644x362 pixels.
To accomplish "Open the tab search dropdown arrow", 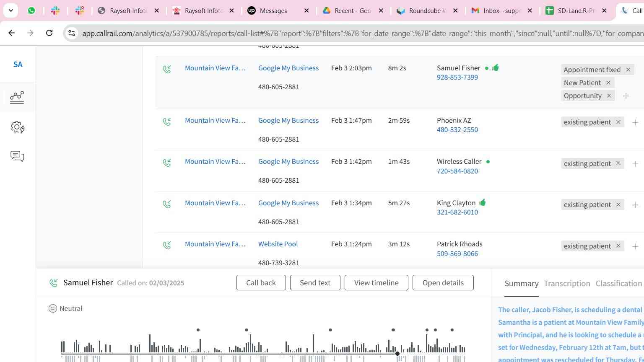I will click(10, 10).
